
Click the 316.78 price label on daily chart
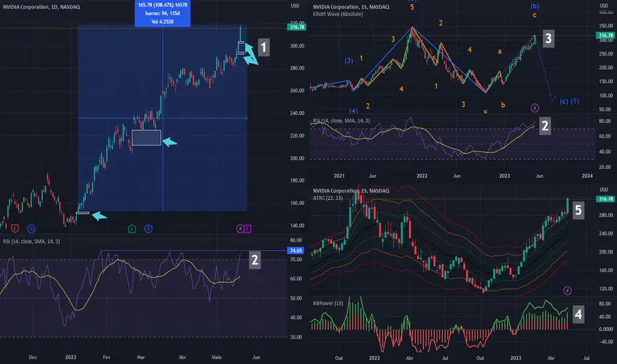pyautogui.click(x=297, y=27)
